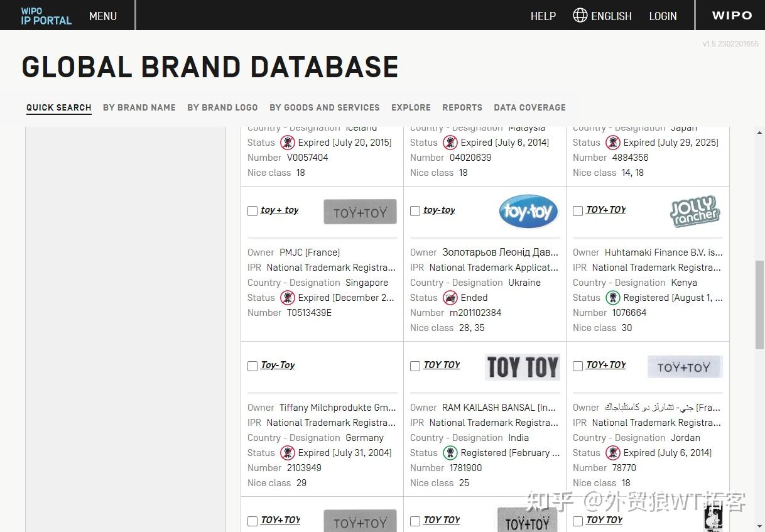This screenshot has width=765, height=532.
Task: Click the LOGIN button
Action: [x=663, y=16]
